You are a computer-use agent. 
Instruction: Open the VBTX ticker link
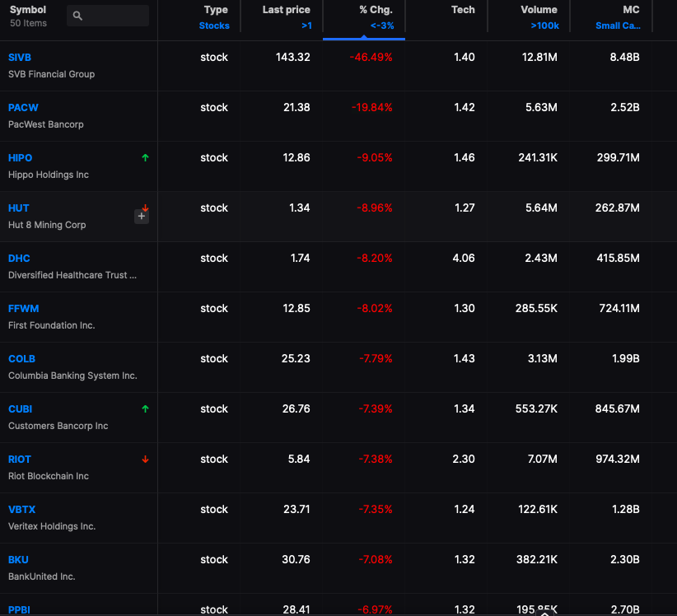21,510
